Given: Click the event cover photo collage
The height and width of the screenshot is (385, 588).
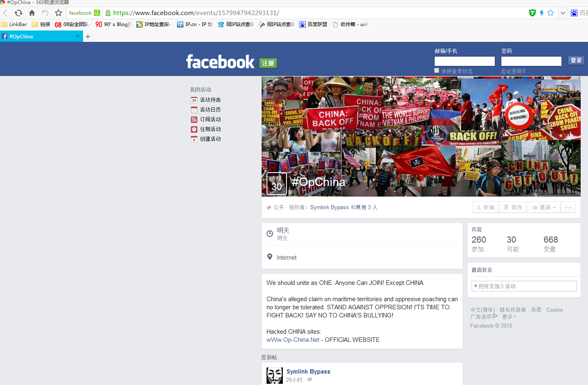Looking at the screenshot, I should tap(421, 136).
